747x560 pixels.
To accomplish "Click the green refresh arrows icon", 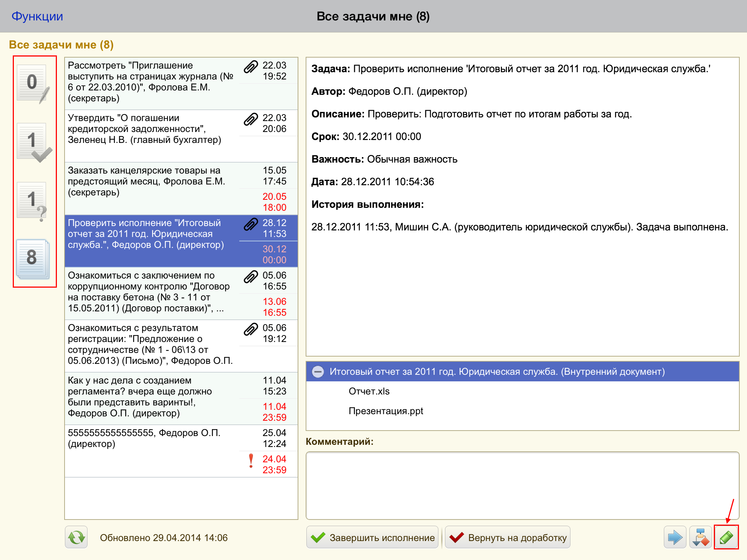I will point(76,537).
